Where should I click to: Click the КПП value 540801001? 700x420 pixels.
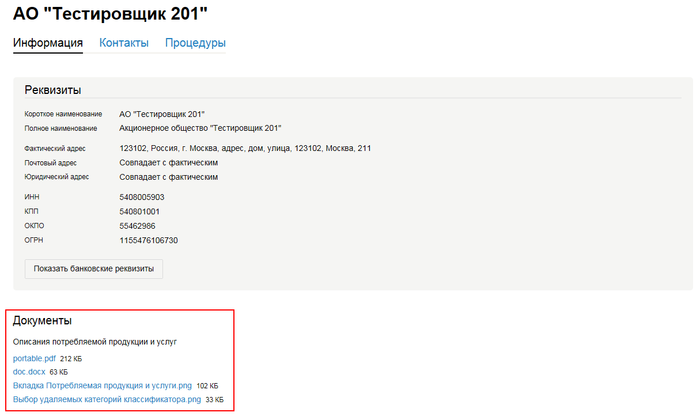[x=139, y=211]
